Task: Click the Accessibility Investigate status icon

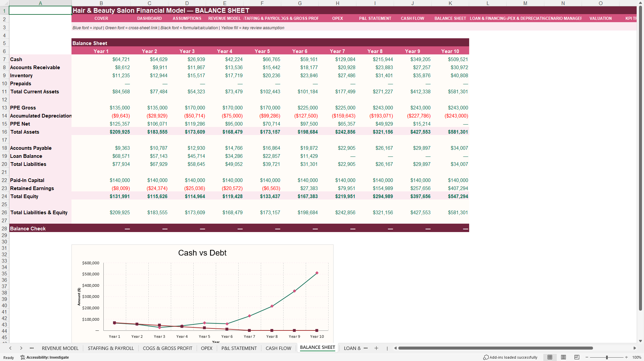Action: tap(45, 357)
